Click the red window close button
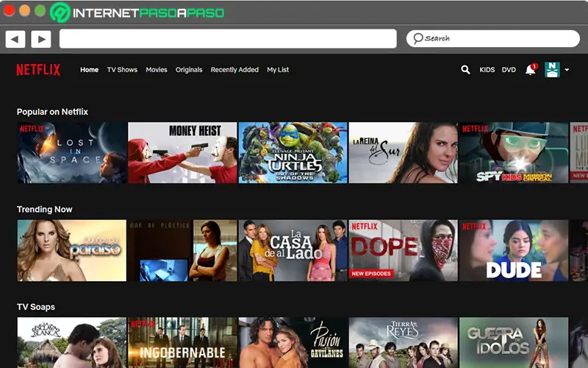 click(x=9, y=10)
